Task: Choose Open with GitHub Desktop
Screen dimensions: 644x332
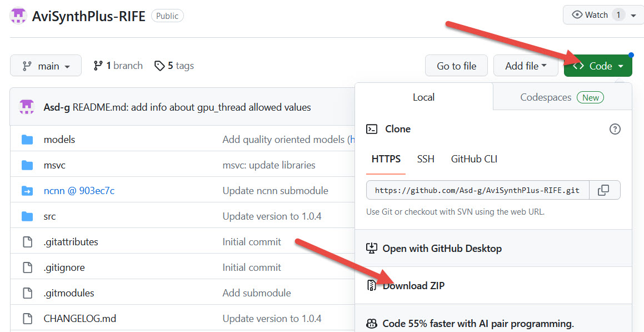Action: click(442, 249)
